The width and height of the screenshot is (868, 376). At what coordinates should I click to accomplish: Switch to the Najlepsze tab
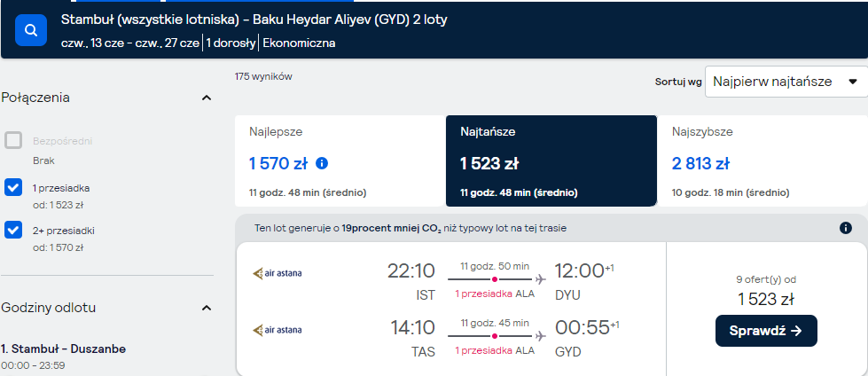tap(340, 161)
